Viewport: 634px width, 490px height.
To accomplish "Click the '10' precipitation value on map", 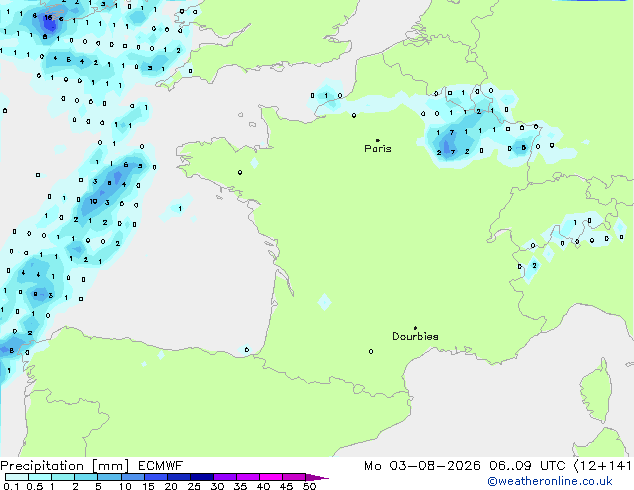I will click(x=93, y=201).
